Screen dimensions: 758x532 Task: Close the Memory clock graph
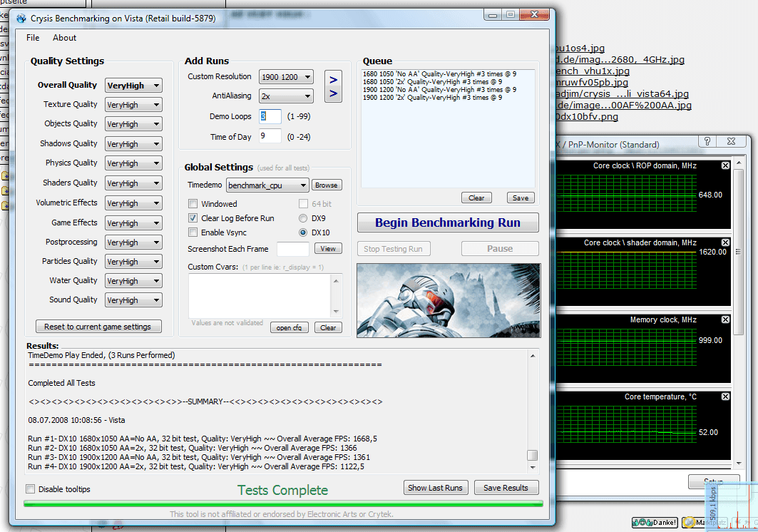725,319
